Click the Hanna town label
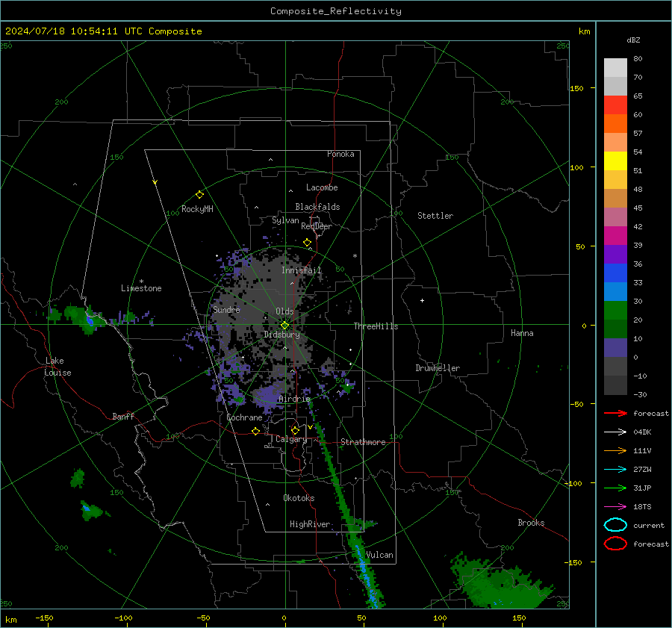The height and width of the screenshot is (628, 672). pos(522,333)
